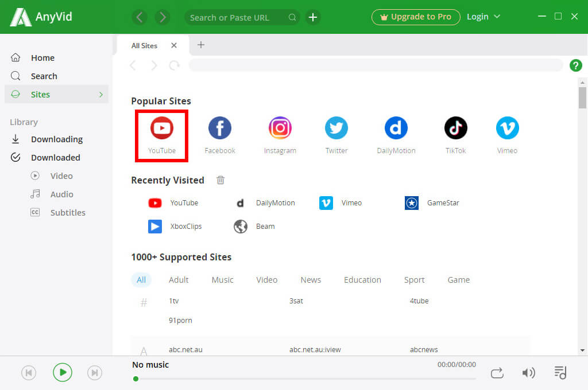Click the volume speaker icon
Viewport: 588px width, 390px height.
click(x=529, y=373)
